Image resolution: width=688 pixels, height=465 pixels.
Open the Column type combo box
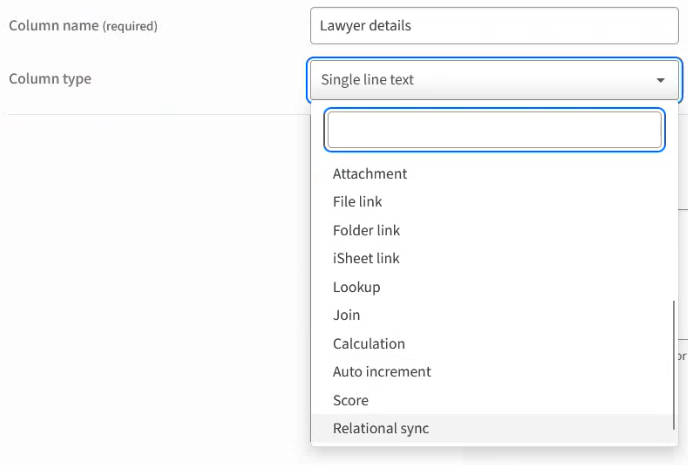coord(480,80)
